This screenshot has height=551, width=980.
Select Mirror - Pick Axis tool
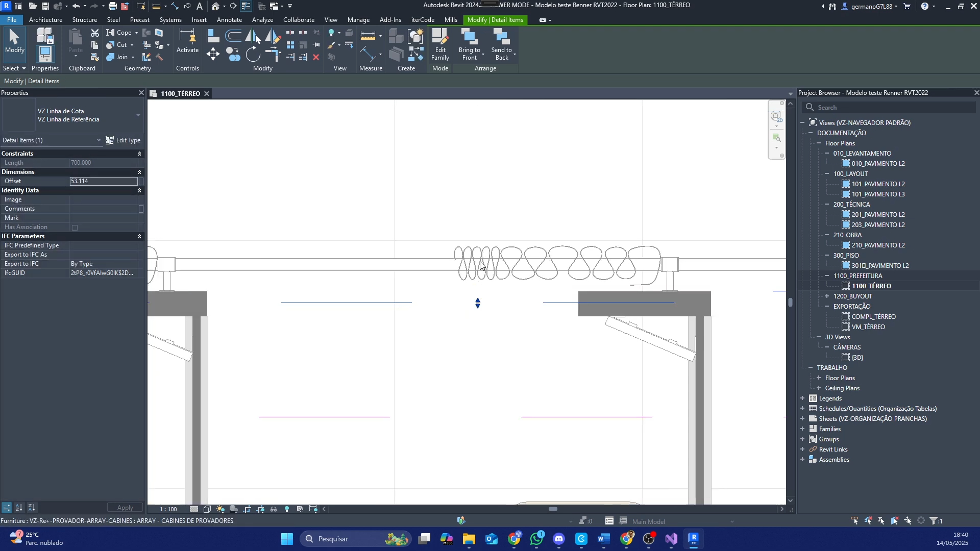(x=254, y=35)
